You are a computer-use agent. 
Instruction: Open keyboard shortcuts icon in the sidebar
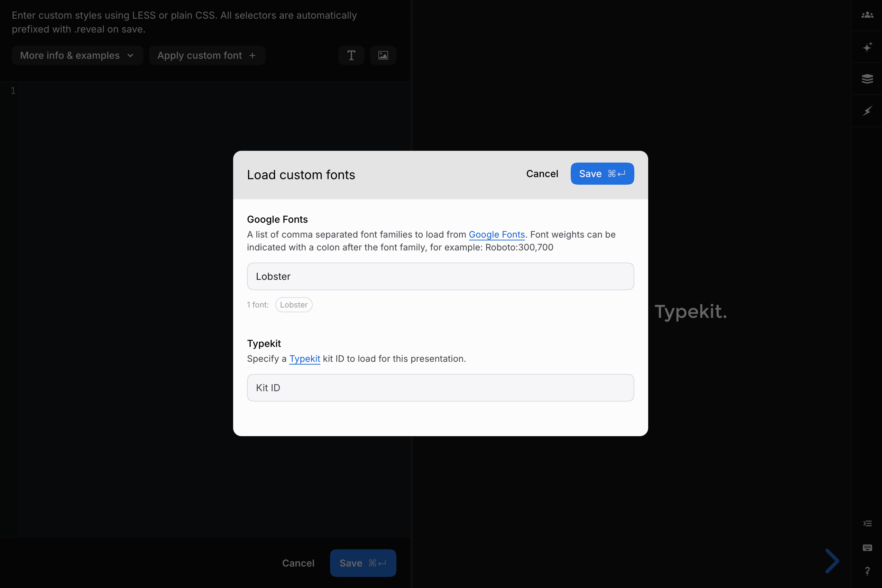point(867,548)
